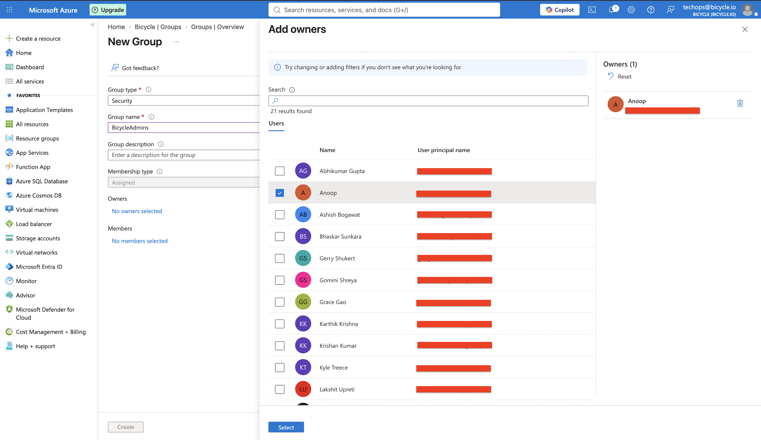
Task: Navigate to Bicycle | Groups breadcrumb
Action: (x=158, y=27)
